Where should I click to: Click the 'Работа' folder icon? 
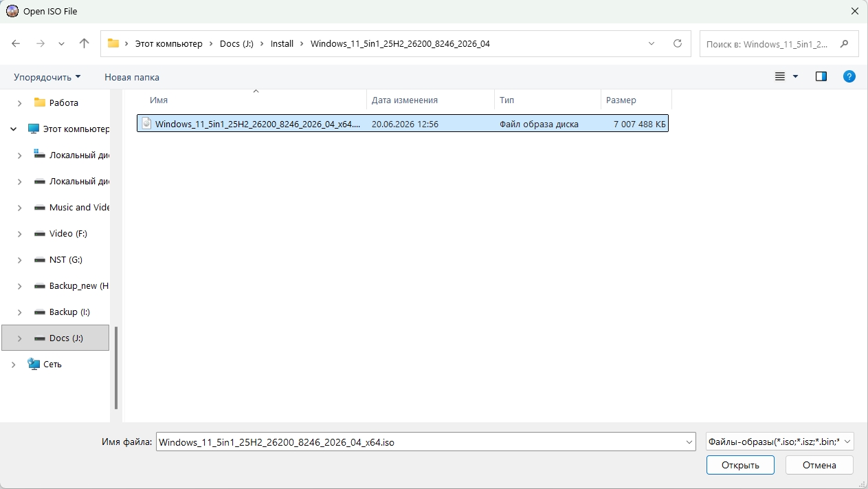coord(39,102)
